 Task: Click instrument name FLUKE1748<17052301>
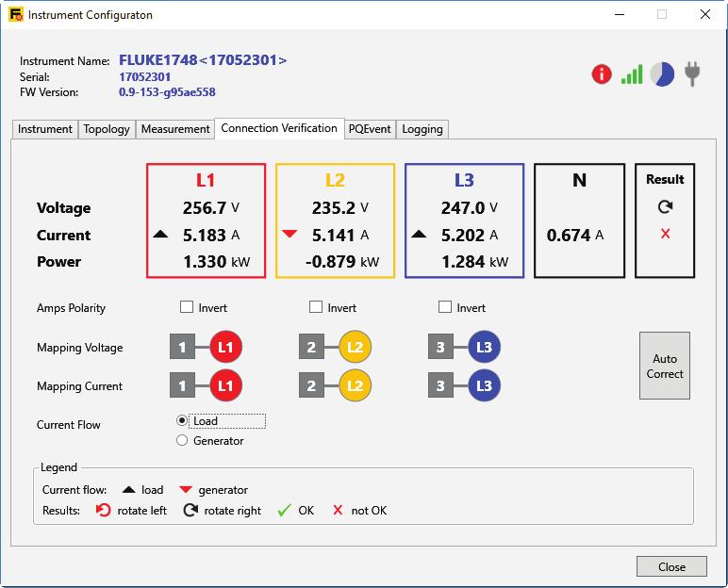coord(203,60)
